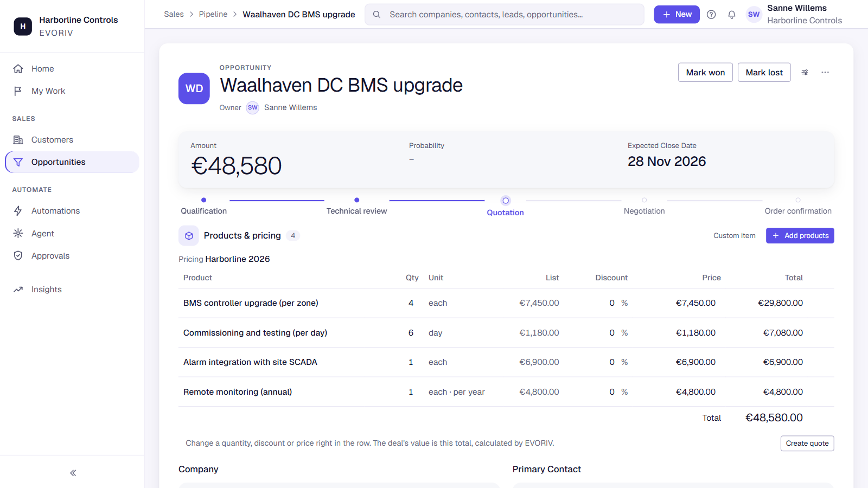Open the help question mark icon
868x488 pixels.
[x=711, y=15]
